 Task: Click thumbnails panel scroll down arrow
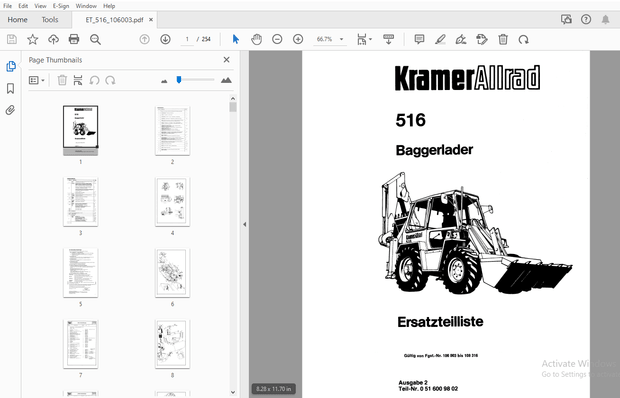tap(233, 392)
